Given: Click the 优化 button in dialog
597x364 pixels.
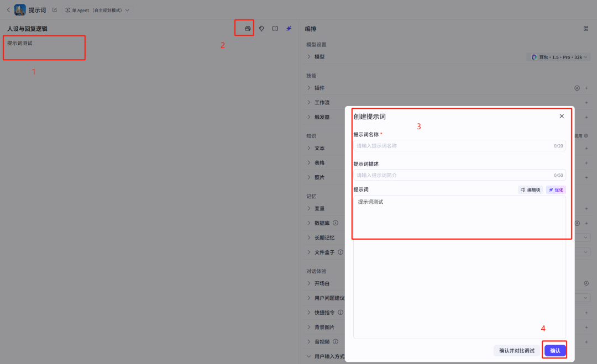Looking at the screenshot, I should [556, 190].
